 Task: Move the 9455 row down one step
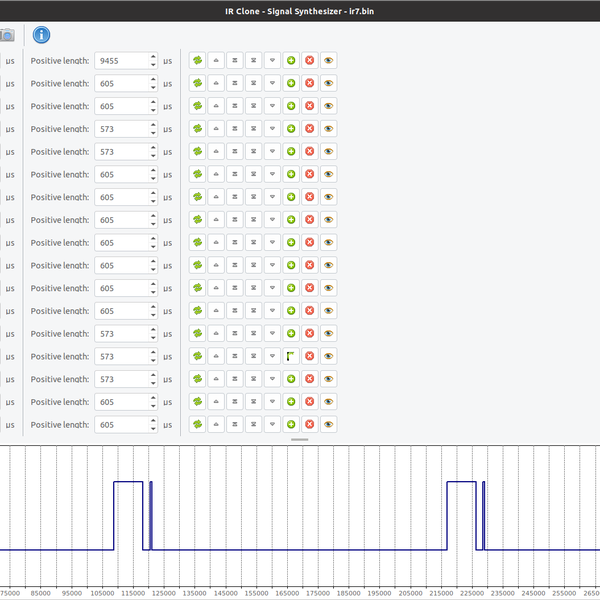pos(272,61)
